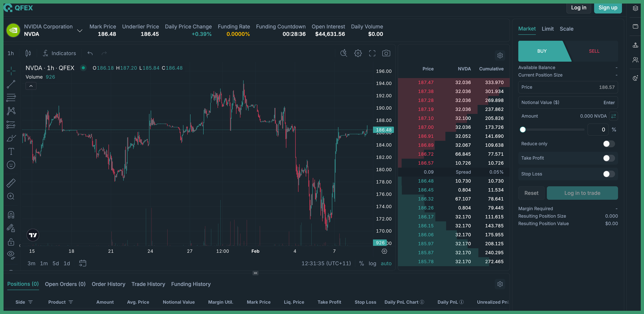This screenshot has height=314, width=644.
Task: Select the ruler measure tool
Action: 11,183
